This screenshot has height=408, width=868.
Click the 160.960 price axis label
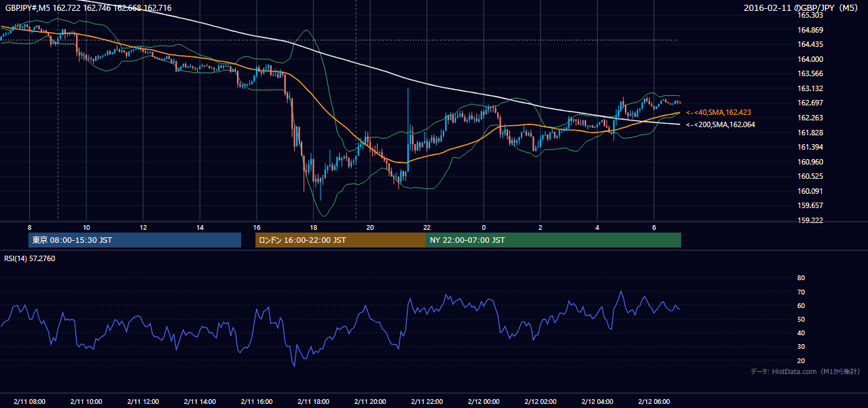click(x=810, y=162)
